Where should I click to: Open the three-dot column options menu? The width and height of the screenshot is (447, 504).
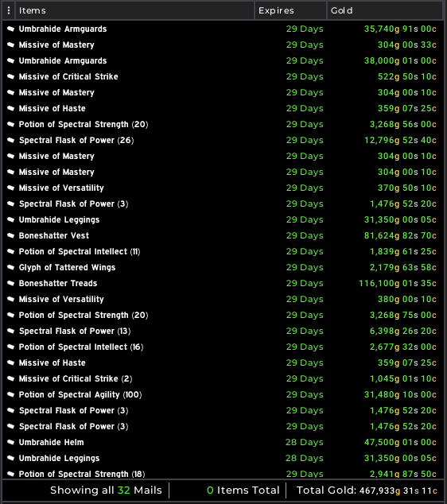(9, 10)
